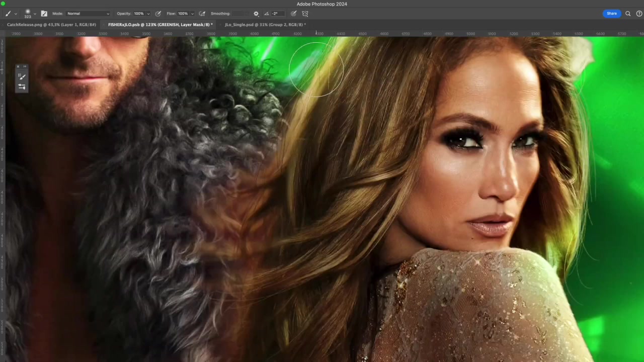The width and height of the screenshot is (644, 362).
Task: Close the JLo_Single.psd document tab
Action: coord(221,25)
